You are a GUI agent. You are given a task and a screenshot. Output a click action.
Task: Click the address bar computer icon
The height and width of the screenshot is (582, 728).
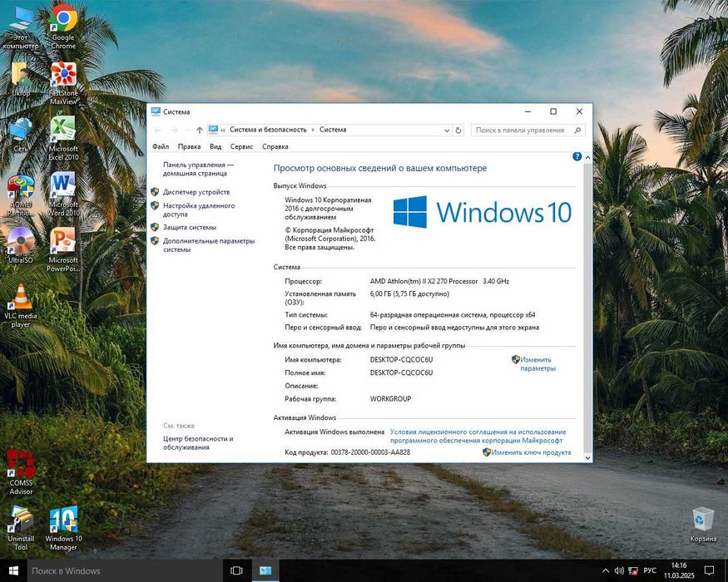213,130
